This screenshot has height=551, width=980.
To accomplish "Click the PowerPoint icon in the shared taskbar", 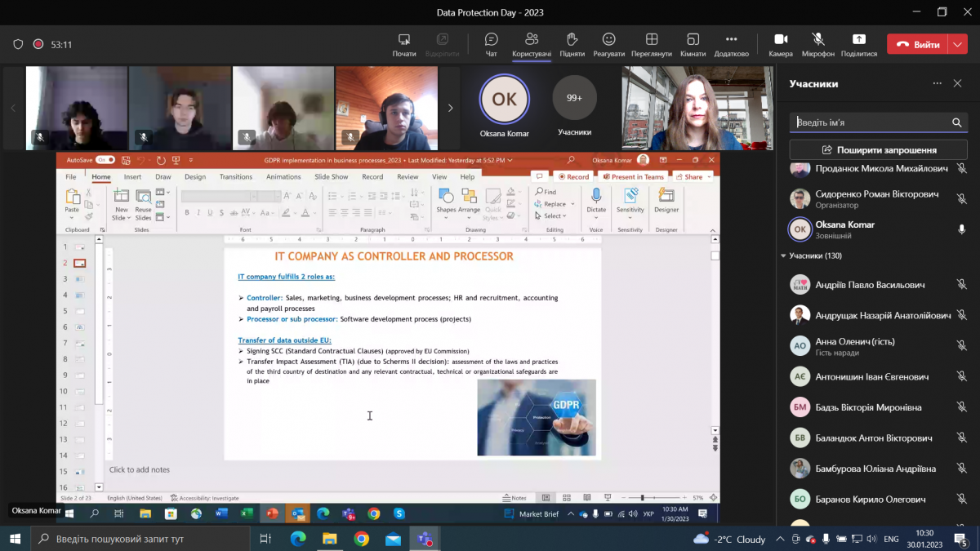I will 272,513.
